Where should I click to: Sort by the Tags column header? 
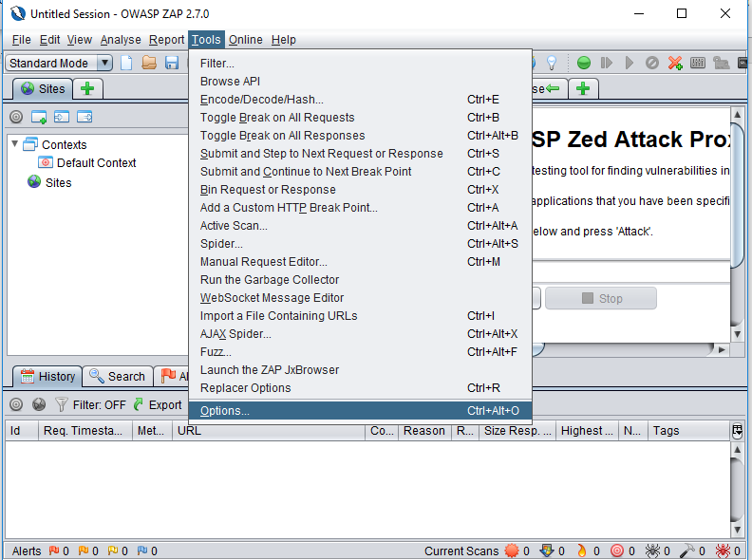pos(688,431)
